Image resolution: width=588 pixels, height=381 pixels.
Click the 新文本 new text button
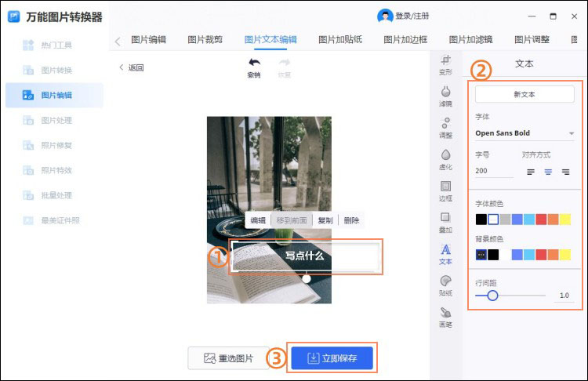tap(524, 94)
